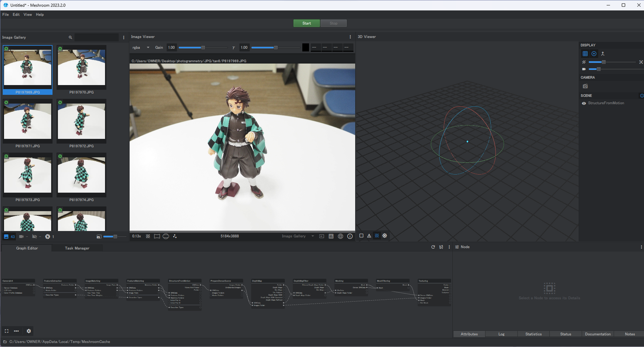Open the graph editor settings gear

click(x=29, y=331)
